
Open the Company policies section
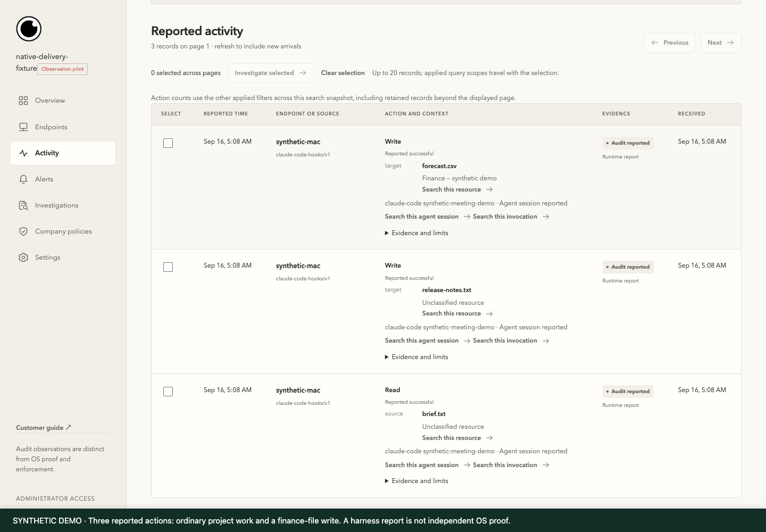63,231
